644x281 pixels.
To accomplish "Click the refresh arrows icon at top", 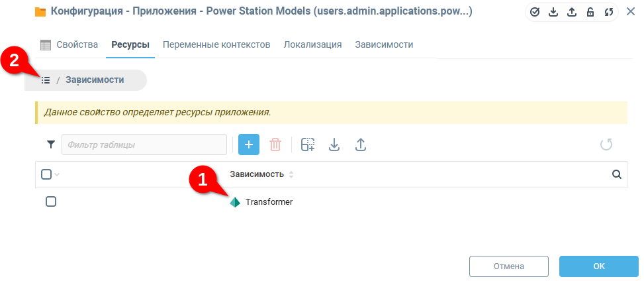I will point(609,13).
